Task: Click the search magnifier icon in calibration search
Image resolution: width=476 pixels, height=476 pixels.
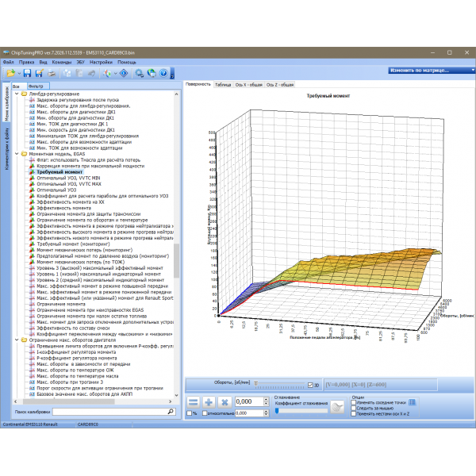Action: pos(170,413)
